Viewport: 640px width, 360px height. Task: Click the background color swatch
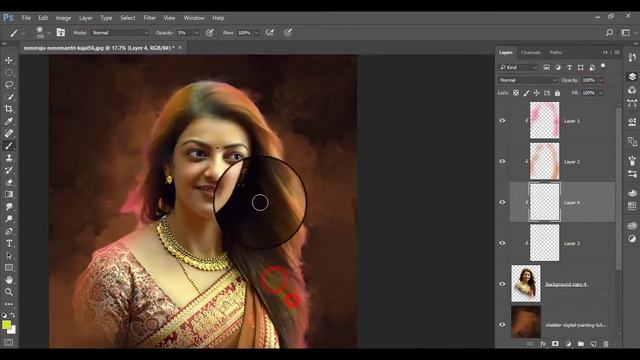[x=13, y=330]
